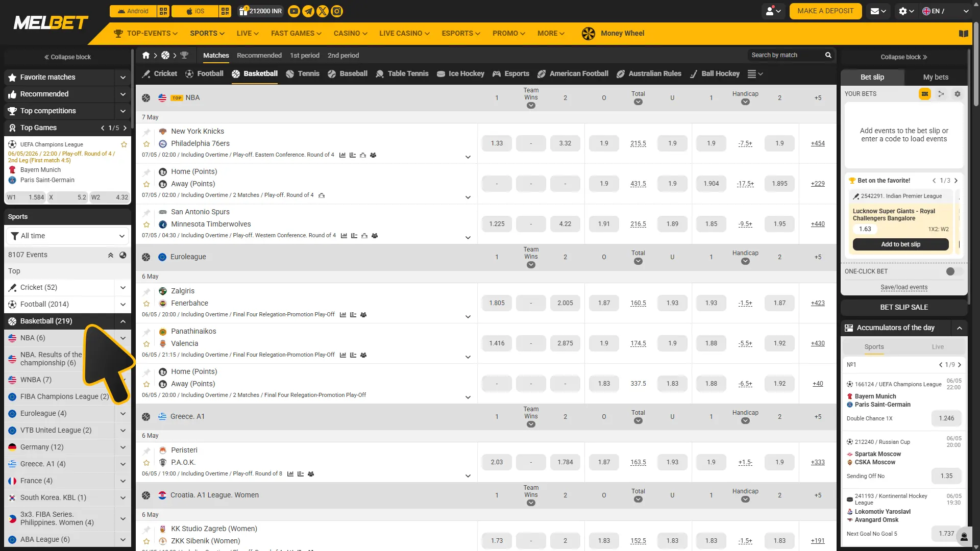Collapse the Basketball (219) list
980x551 pixels.
pos(123,321)
